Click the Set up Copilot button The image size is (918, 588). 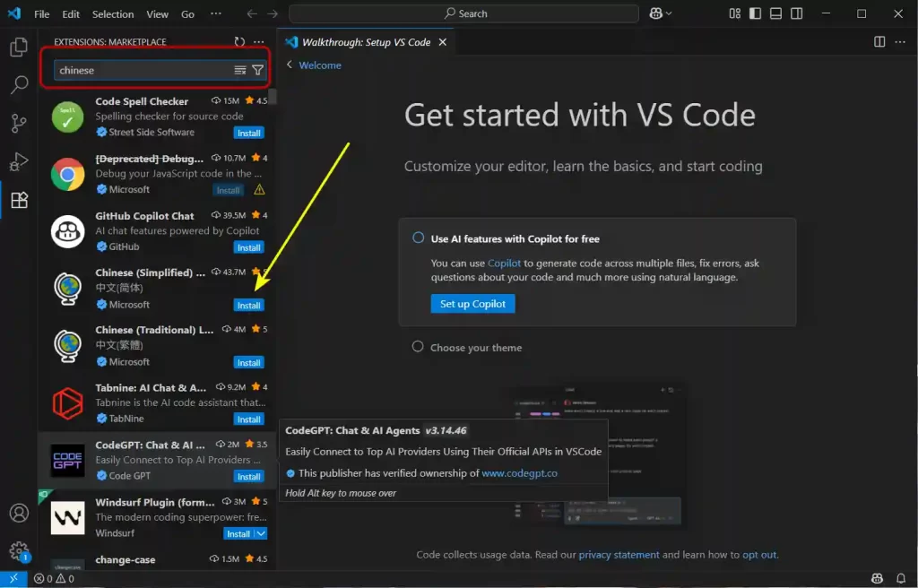click(472, 304)
